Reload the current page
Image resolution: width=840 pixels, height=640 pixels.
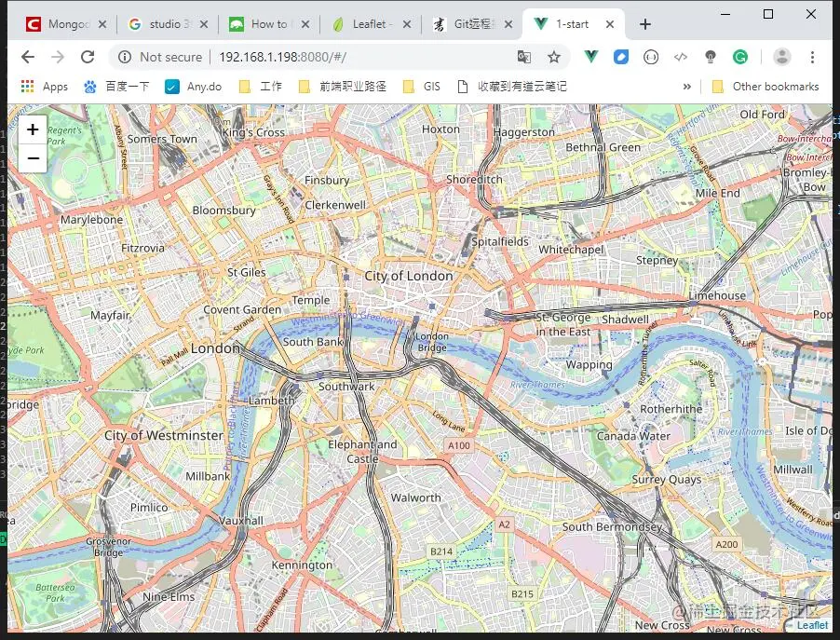tap(88, 57)
